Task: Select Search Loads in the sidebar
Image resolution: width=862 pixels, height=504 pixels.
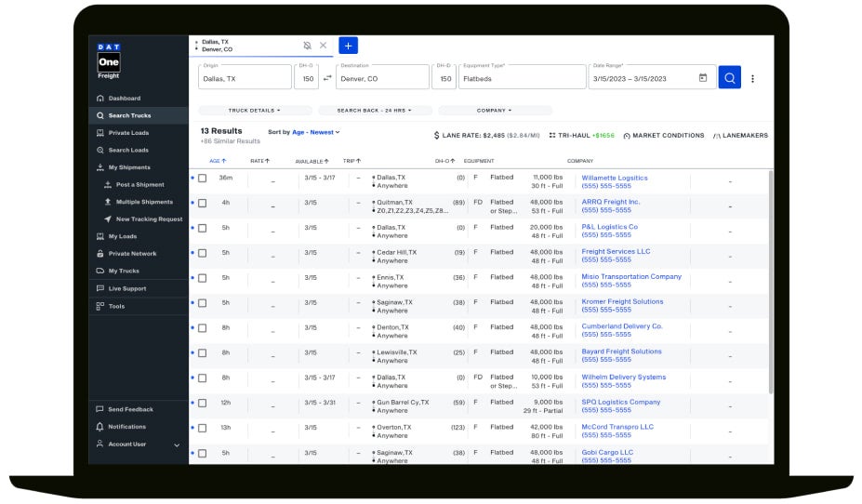Action: (x=139, y=150)
